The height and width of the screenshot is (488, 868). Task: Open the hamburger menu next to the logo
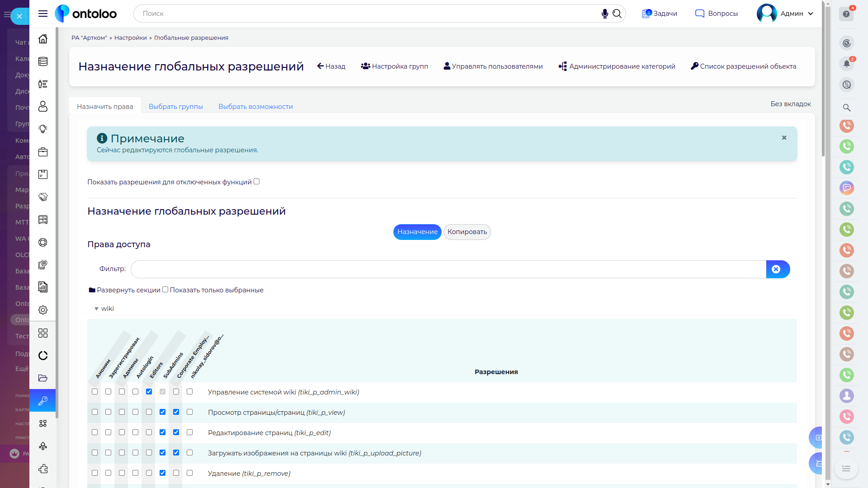[x=43, y=14]
